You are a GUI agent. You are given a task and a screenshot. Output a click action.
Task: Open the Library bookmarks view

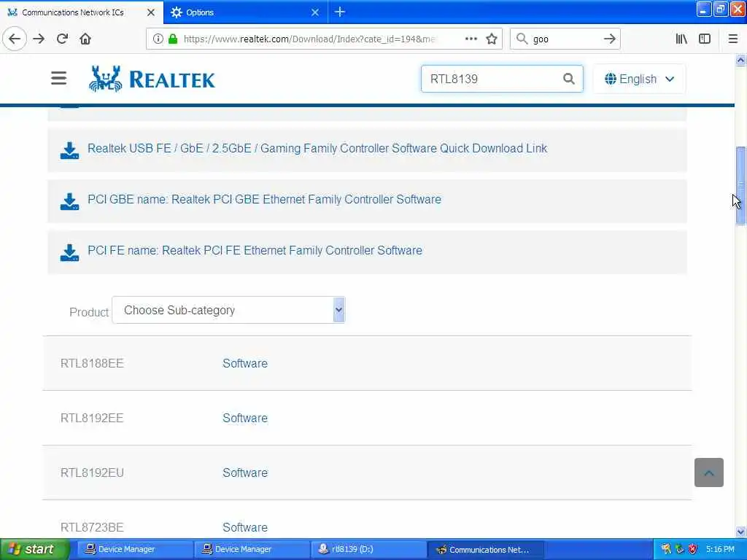[681, 39]
